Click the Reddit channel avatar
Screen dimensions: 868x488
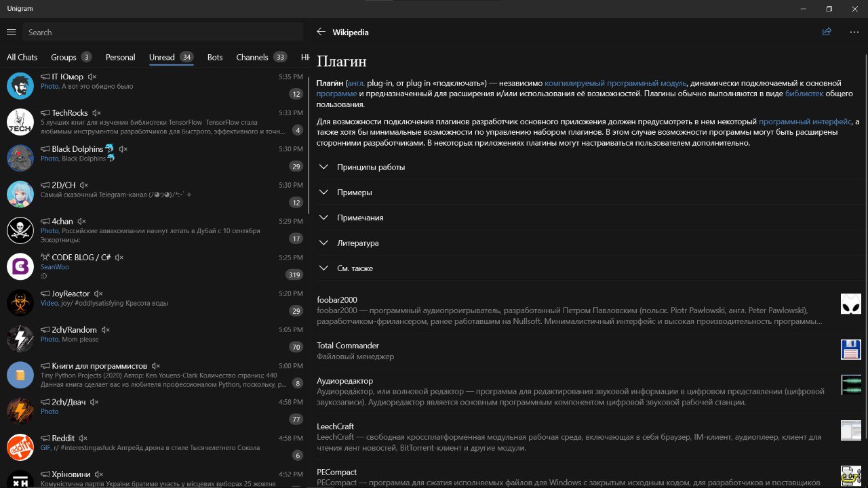coord(20,447)
